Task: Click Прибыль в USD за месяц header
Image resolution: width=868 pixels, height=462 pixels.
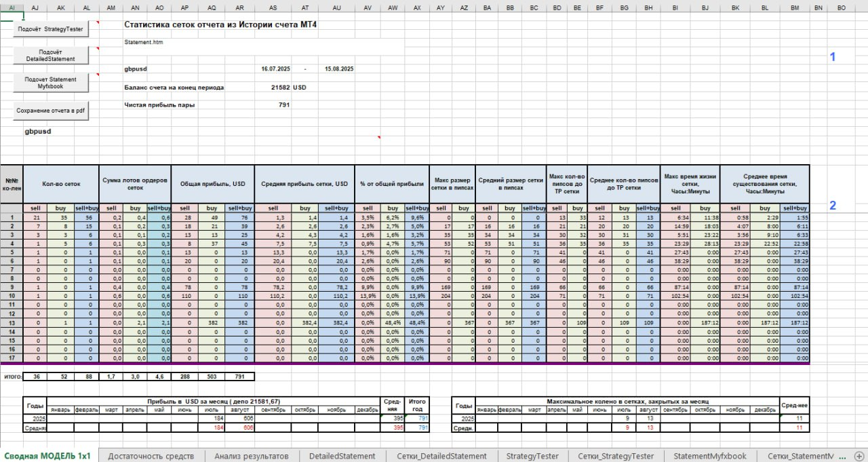Action: [x=214, y=402]
